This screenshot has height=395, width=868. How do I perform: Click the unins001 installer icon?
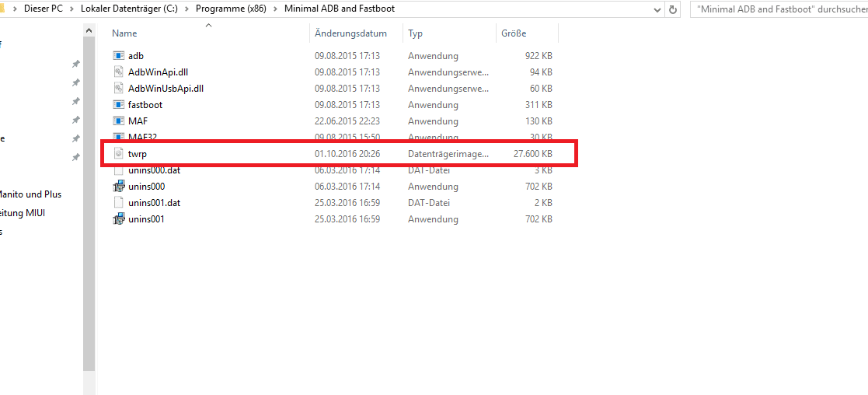tap(118, 219)
